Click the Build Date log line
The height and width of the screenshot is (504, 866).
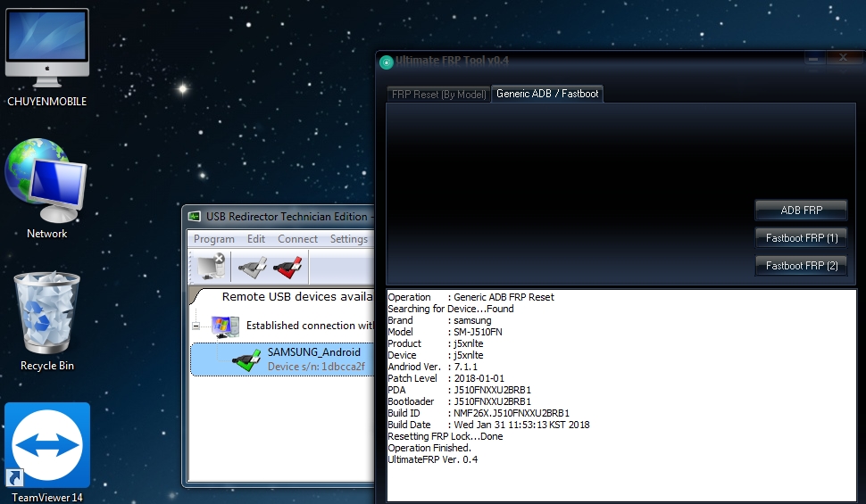coord(488,425)
